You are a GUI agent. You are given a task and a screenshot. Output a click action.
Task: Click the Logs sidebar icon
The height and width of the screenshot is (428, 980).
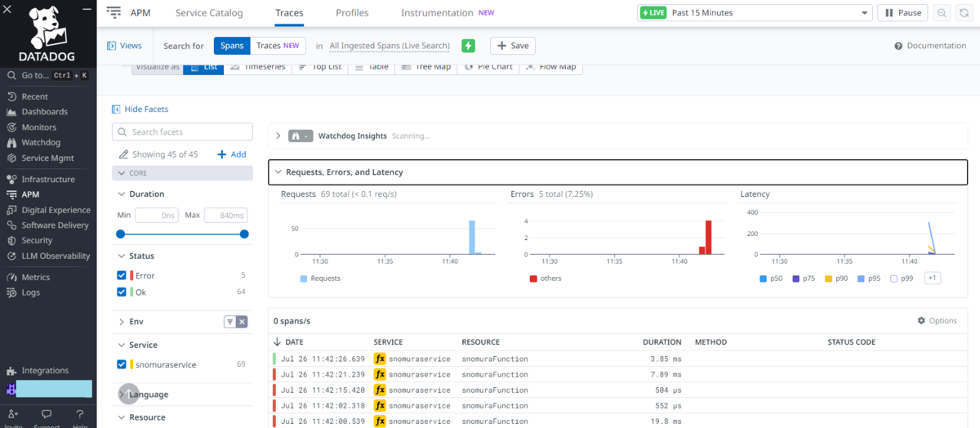click(11, 292)
